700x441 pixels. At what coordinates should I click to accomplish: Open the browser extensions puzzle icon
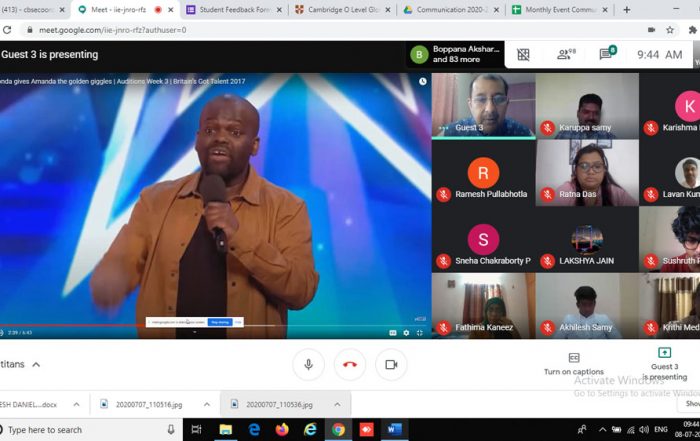pos(692,30)
